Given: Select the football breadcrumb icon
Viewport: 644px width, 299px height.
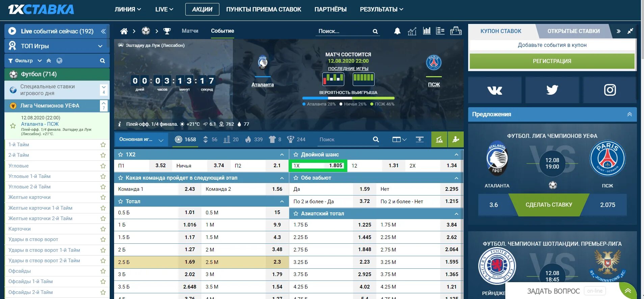Looking at the screenshot, I should pos(146,31).
